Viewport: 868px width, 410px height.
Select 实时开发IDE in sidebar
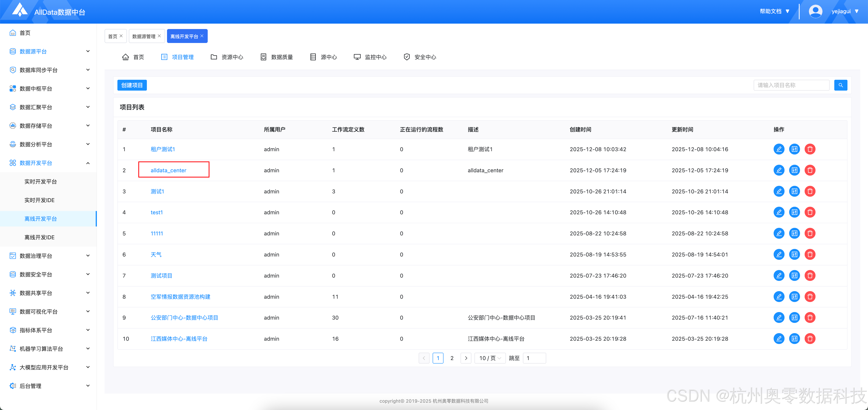(48, 200)
